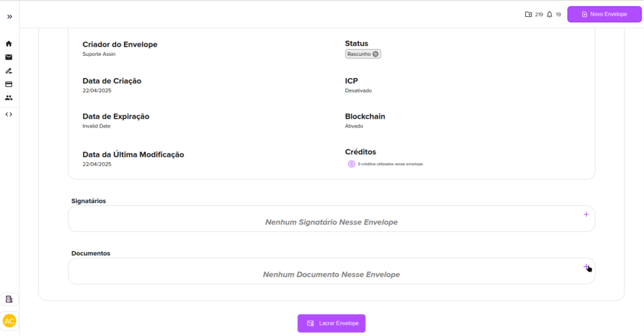Click the empty Signatários panel

(331, 222)
